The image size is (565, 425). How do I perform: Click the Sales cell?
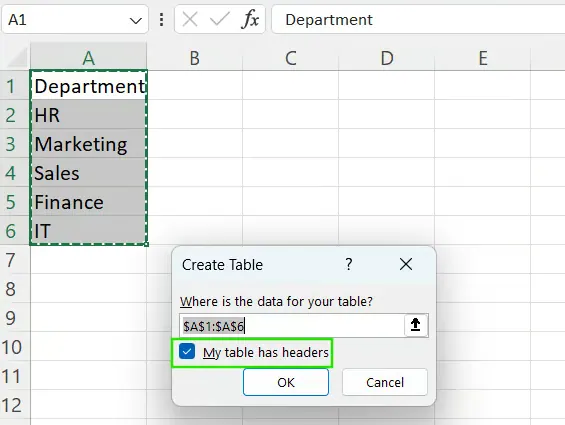coord(89,173)
